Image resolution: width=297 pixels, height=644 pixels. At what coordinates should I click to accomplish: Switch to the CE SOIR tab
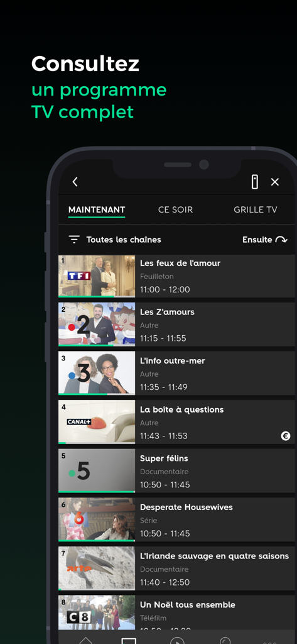tap(175, 209)
